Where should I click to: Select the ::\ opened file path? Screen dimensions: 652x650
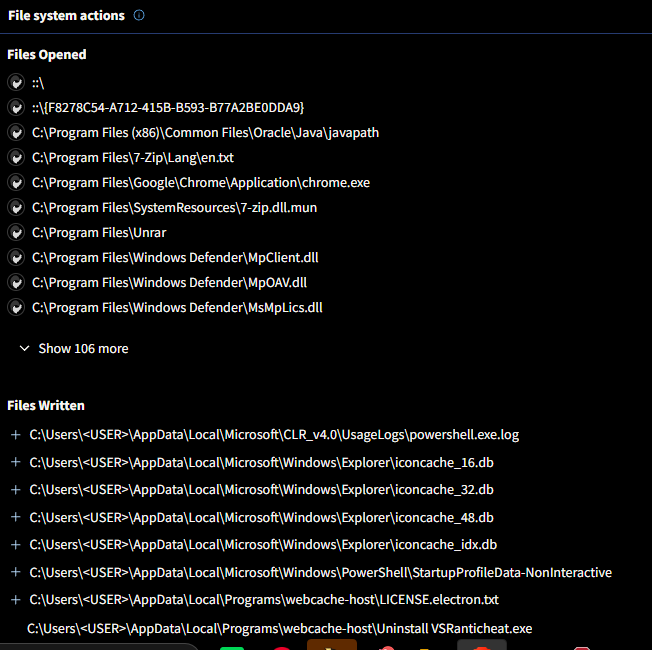tap(38, 83)
